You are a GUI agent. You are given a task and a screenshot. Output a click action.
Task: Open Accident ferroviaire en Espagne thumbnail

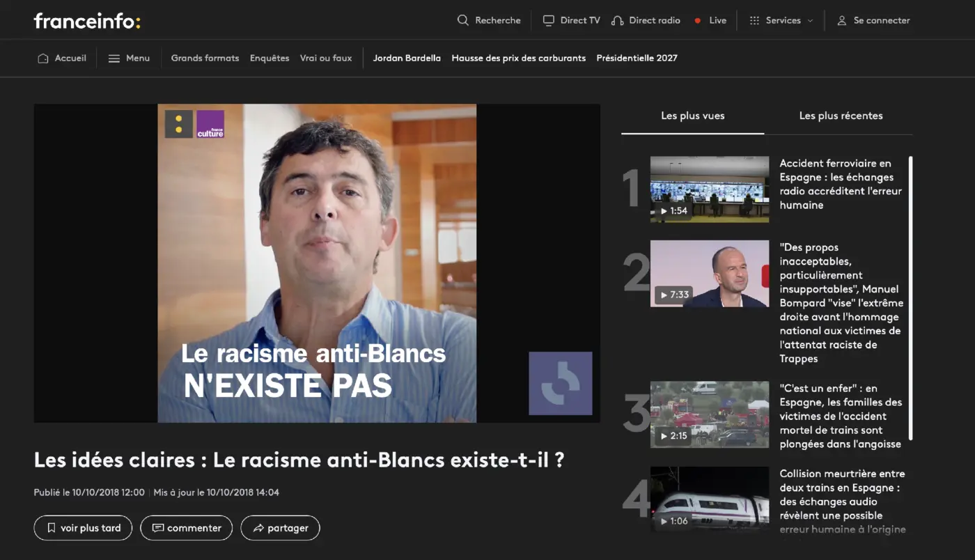(710, 189)
